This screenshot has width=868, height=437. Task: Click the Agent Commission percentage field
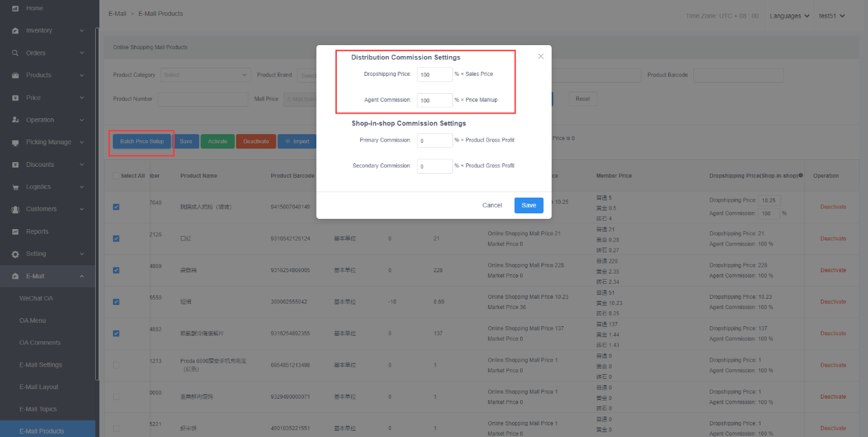pos(434,101)
